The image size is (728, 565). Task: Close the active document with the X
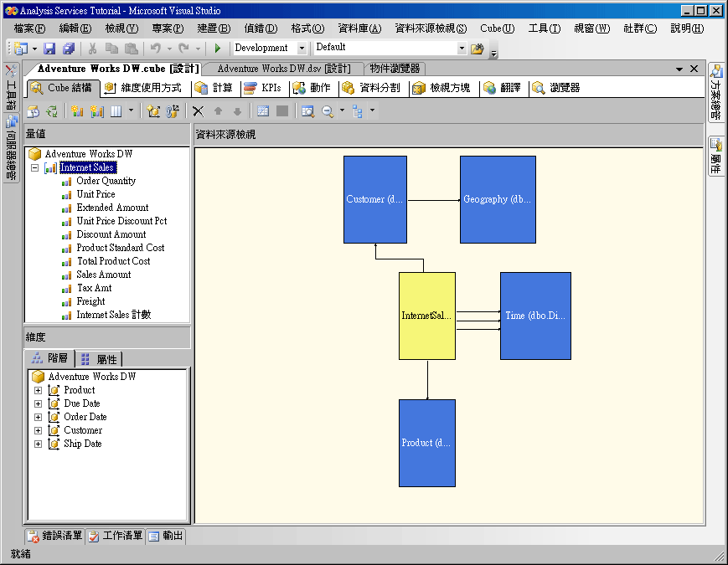[694, 69]
